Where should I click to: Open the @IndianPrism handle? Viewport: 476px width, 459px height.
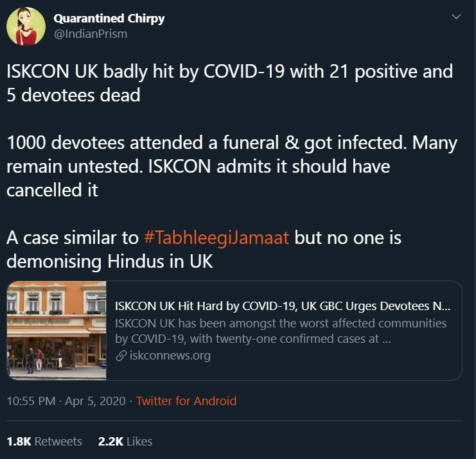coord(90,34)
